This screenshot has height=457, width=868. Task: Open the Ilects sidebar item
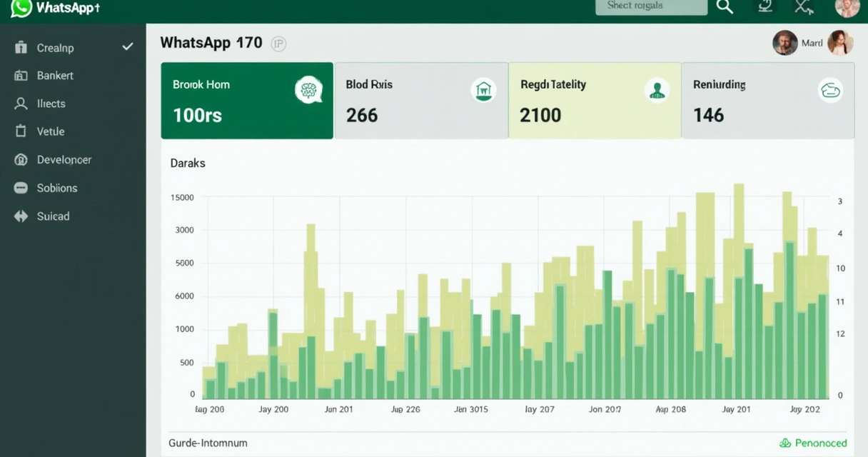click(73, 104)
